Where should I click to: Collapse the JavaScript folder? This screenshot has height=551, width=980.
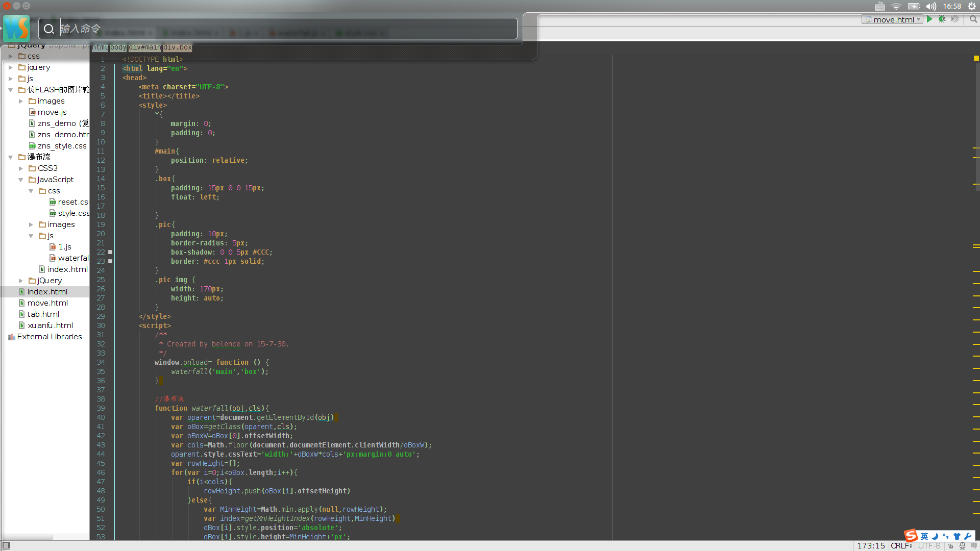coord(21,180)
